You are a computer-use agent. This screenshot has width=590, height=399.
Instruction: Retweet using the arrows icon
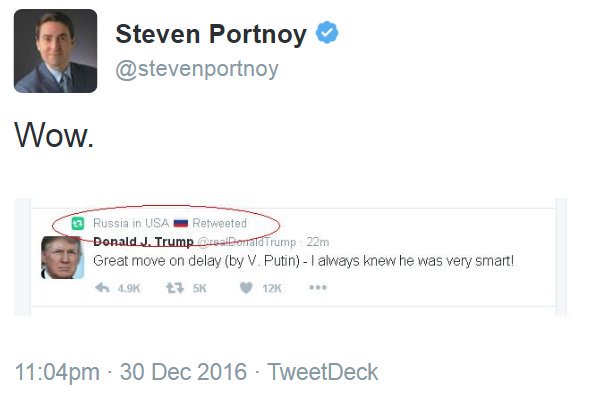point(175,288)
